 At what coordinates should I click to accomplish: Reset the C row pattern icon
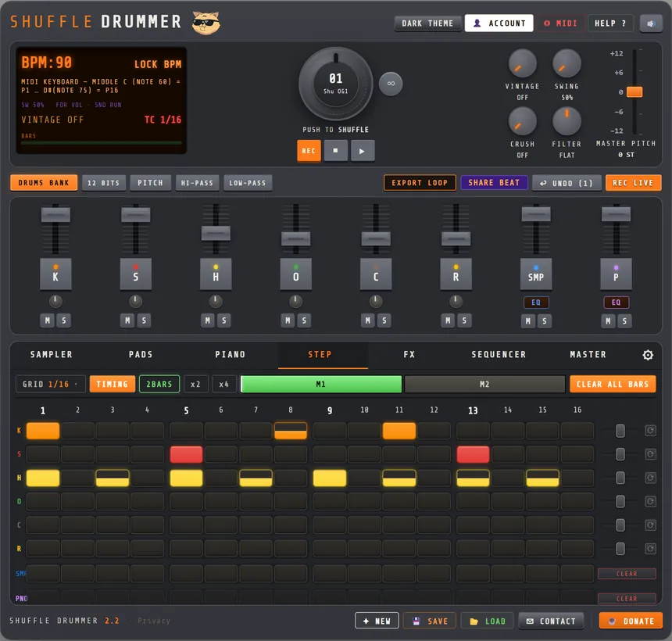click(650, 525)
